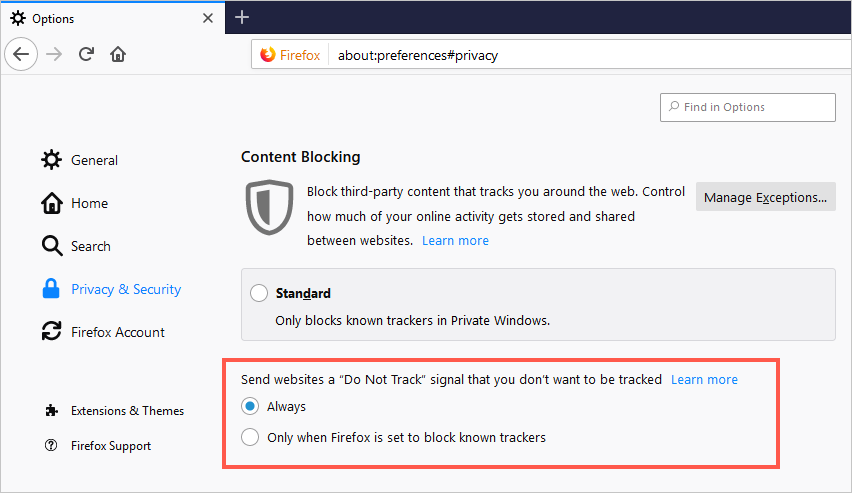This screenshot has height=493, width=852.
Task: Click the Firefox logo in address bar
Action: click(x=267, y=55)
